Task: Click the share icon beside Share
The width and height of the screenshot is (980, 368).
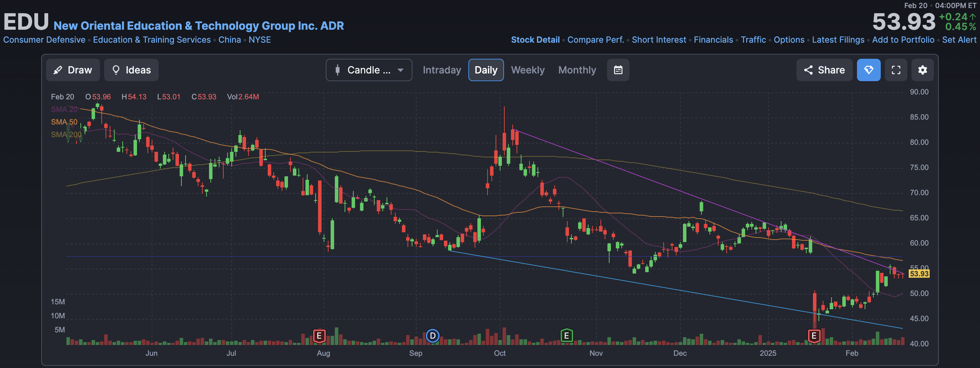Action: (x=808, y=70)
